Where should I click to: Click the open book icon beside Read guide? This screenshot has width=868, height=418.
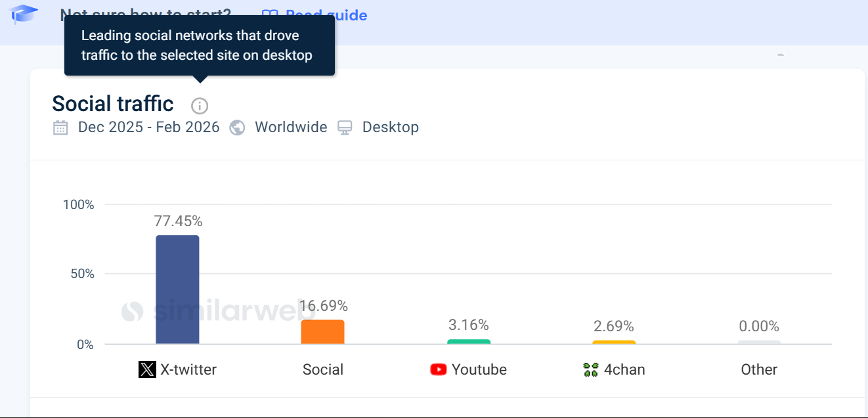point(270,14)
